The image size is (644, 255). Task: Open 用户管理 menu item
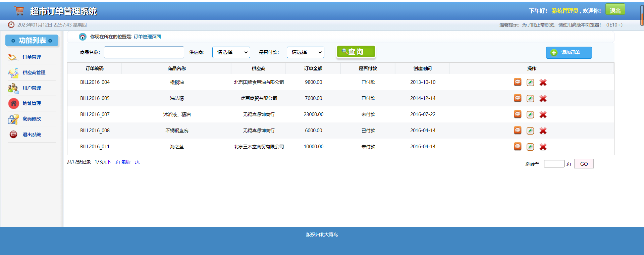[x=32, y=88]
